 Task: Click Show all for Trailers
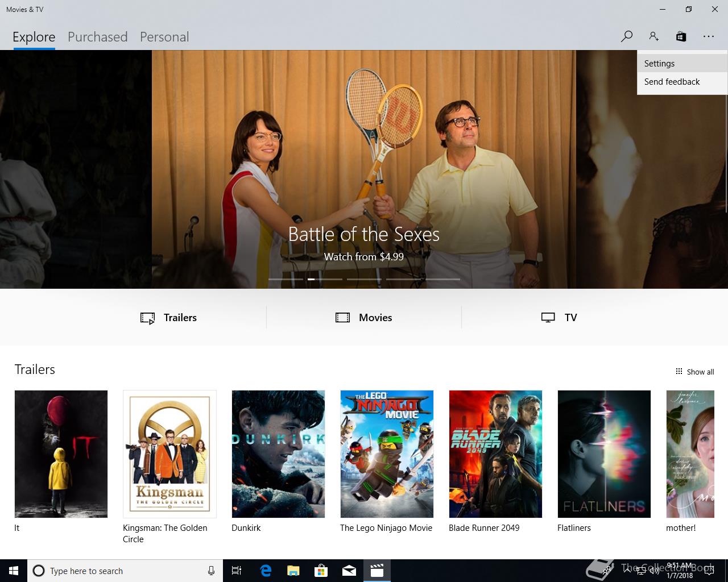[694, 372]
